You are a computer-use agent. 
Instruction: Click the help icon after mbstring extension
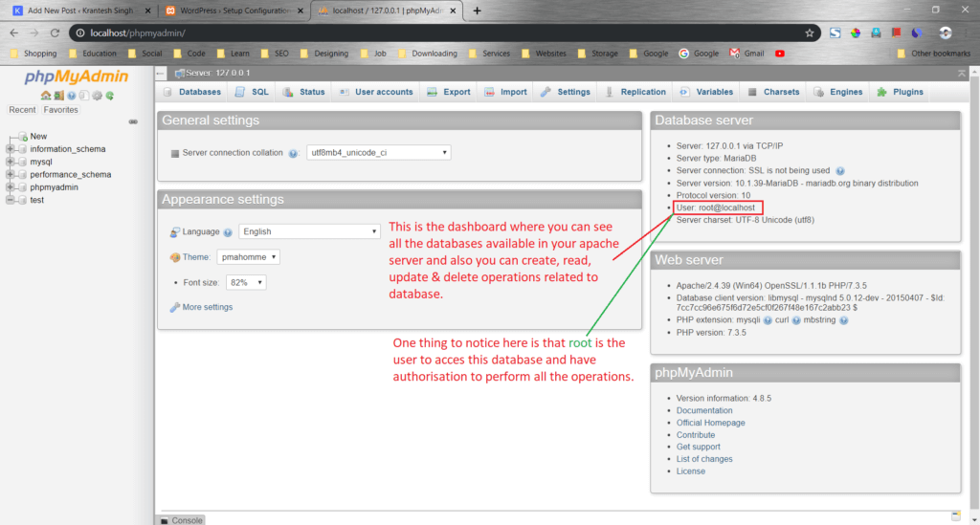pyautogui.click(x=844, y=320)
